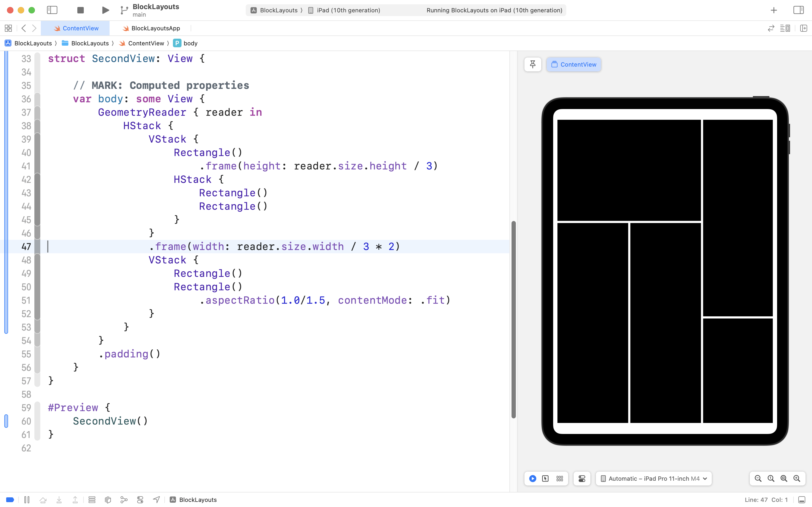812x507 pixels.
Task: Expand the body symbol in jump bar
Action: (x=190, y=43)
